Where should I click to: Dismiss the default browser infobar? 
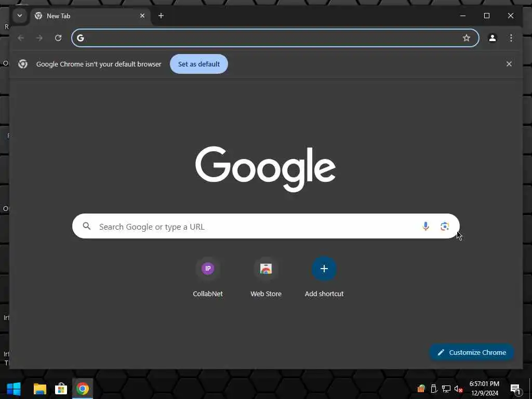509,64
